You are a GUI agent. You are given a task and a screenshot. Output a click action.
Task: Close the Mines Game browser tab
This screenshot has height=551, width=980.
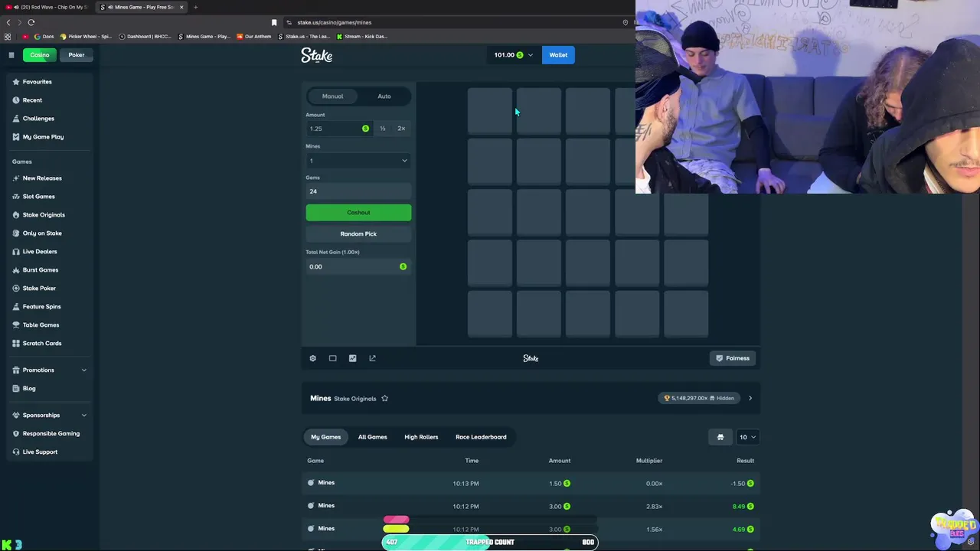[x=181, y=7]
